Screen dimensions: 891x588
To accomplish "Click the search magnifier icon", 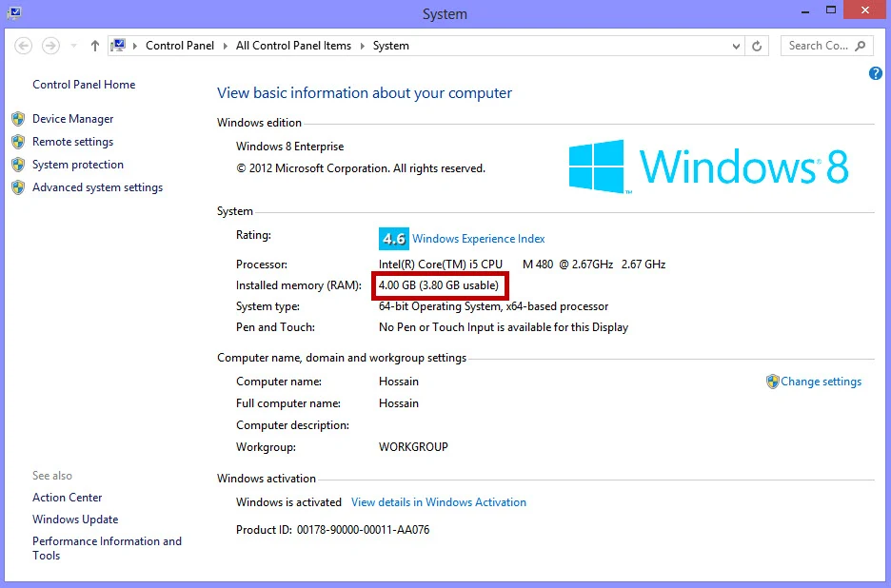I will [861, 46].
